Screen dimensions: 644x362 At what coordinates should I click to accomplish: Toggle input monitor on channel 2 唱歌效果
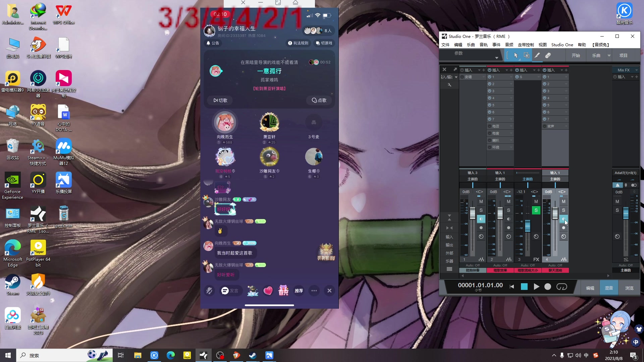coord(508,219)
